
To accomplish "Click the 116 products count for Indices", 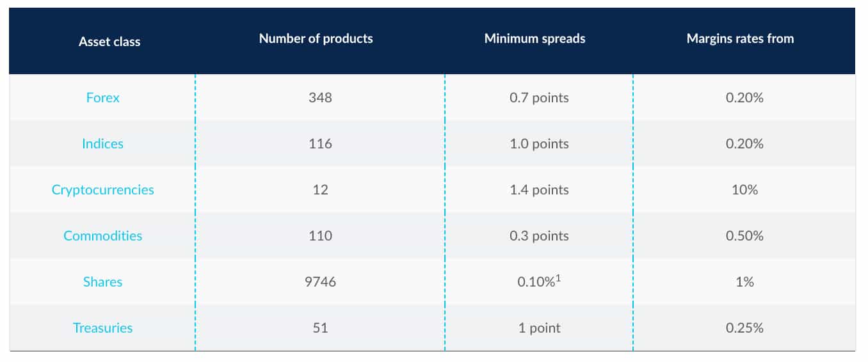I will 320,144.
